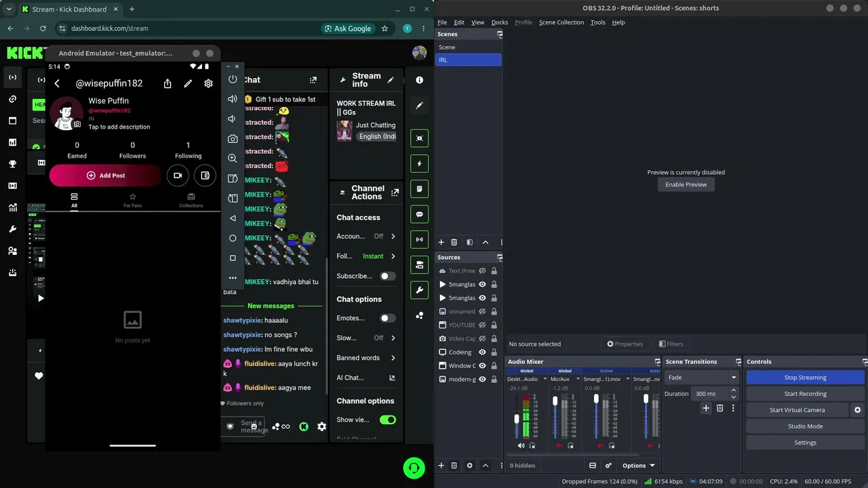The image size is (868, 488).
Task: Open Chrome tab search dropdown
Action: [x=9, y=9]
